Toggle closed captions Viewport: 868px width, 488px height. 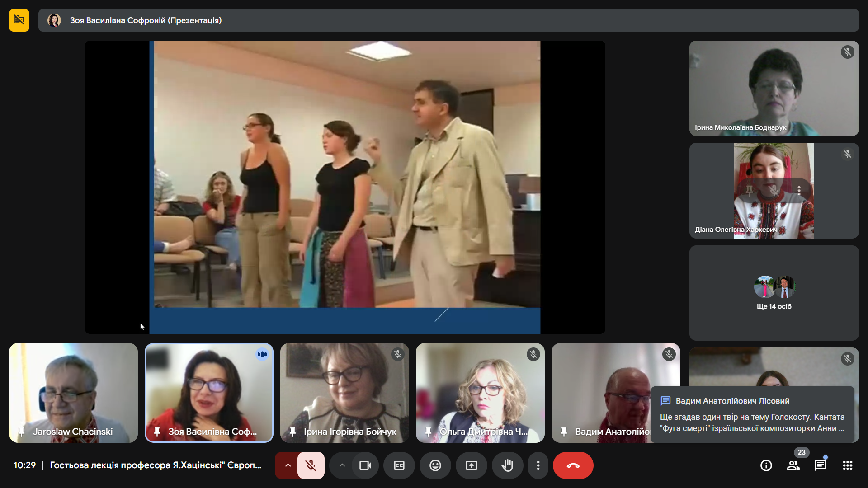coord(399,465)
